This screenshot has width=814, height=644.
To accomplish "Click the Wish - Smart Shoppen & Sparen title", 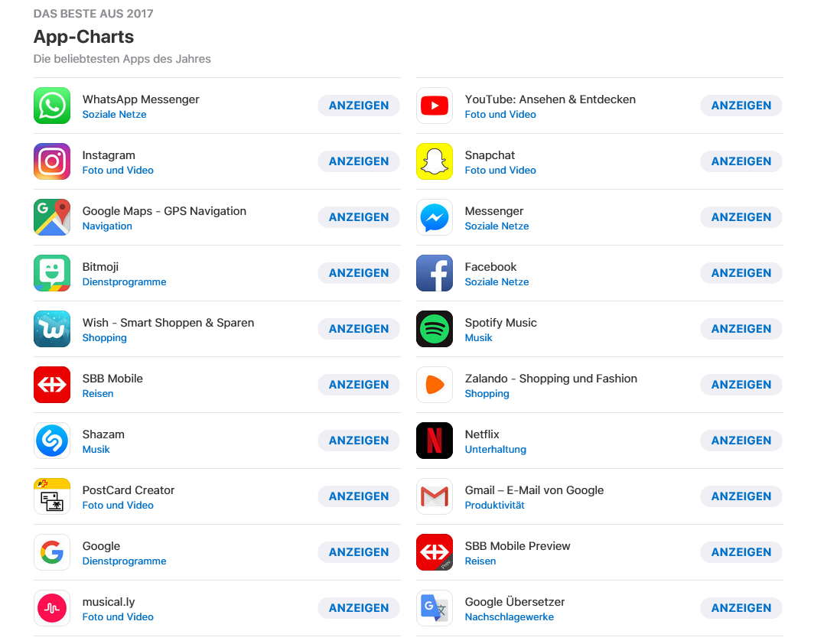I will pyautogui.click(x=168, y=323).
